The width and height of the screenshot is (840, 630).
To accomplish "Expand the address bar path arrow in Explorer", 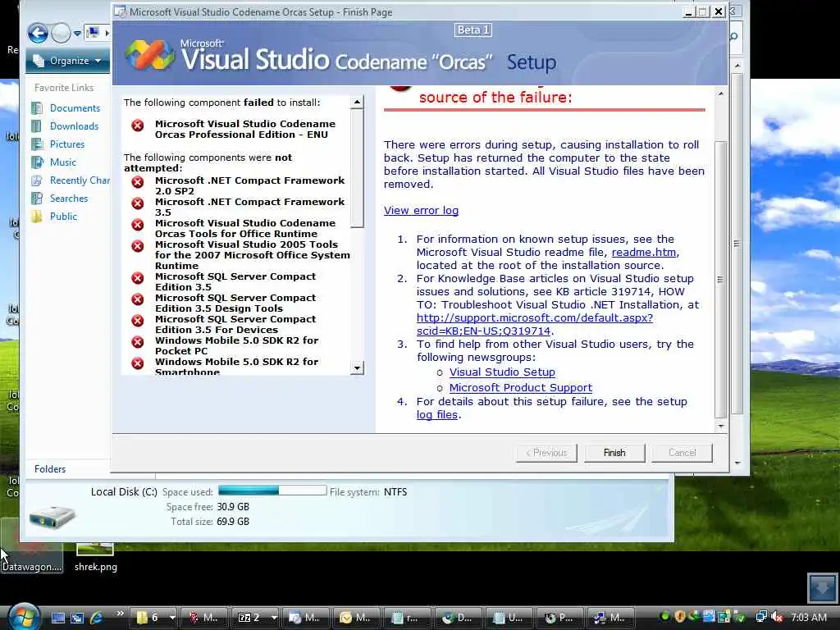I will 107,33.
